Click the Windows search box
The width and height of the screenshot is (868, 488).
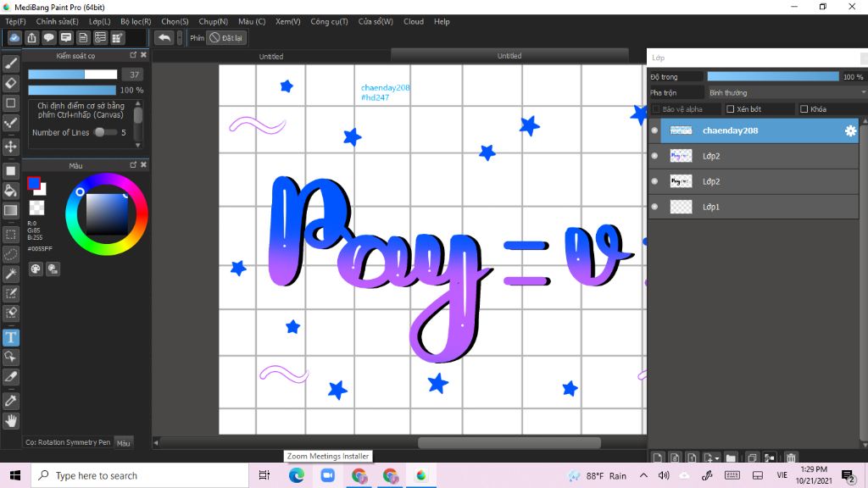140,475
